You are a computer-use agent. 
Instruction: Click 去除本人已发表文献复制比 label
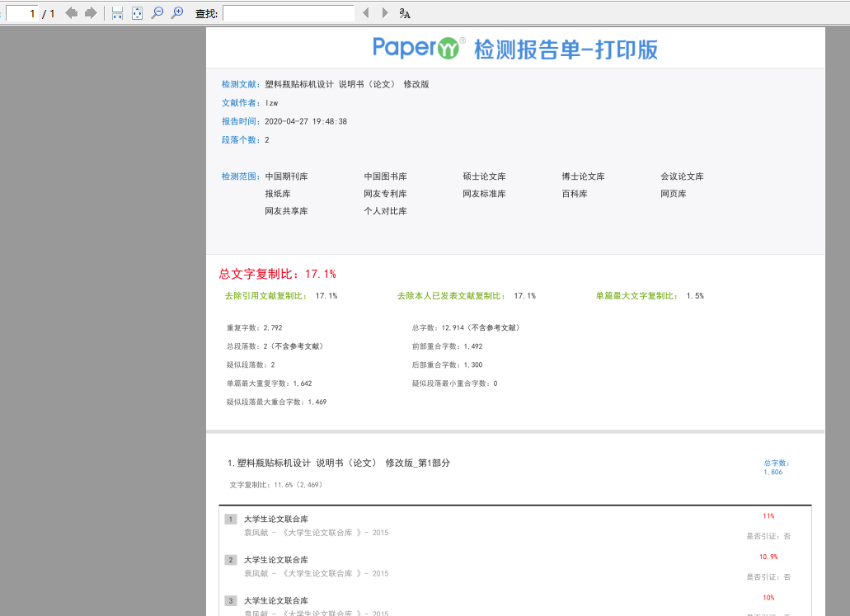tap(451, 295)
